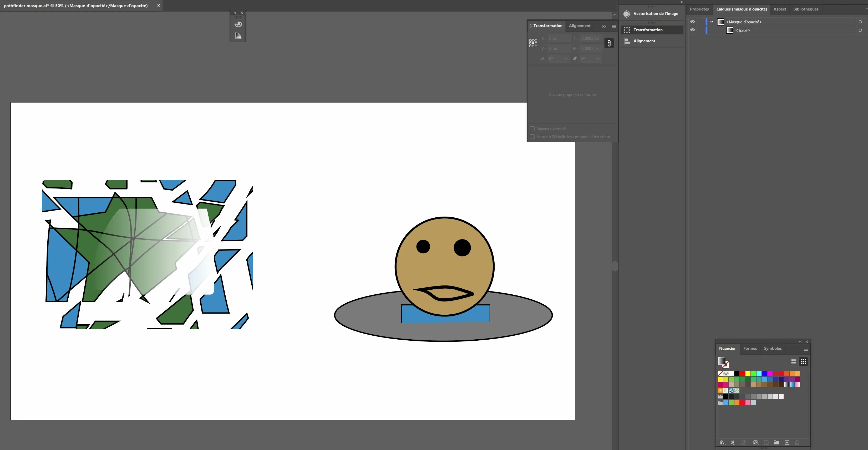Viewport: 868px width, 450px height.
Task: Open the swatch libraries menu icon
Action: click(722, 443)
